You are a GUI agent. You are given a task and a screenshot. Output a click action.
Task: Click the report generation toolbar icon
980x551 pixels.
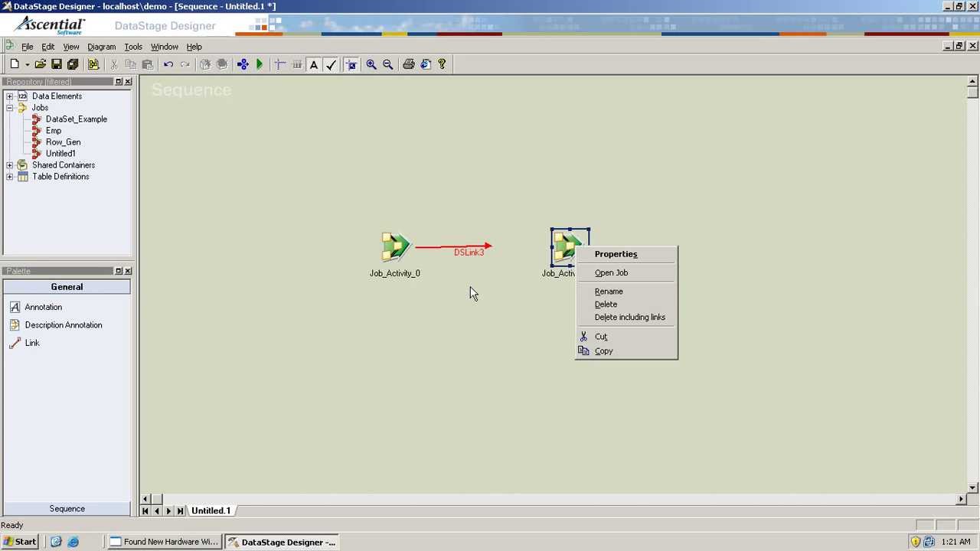426,65
